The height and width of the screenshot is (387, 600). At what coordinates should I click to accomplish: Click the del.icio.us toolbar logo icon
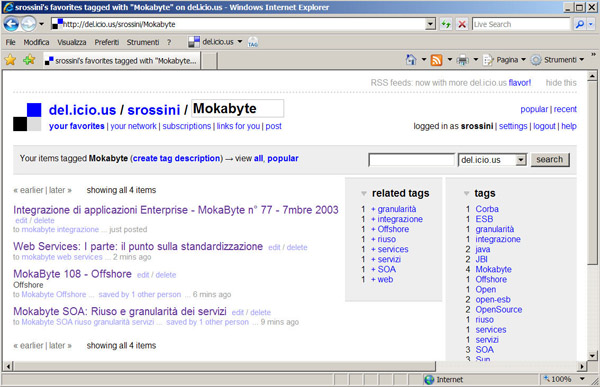(x=194, y=42)
